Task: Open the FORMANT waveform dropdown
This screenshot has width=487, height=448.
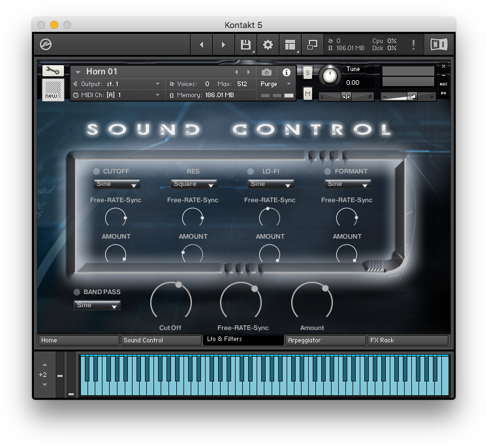Action: 347,185
